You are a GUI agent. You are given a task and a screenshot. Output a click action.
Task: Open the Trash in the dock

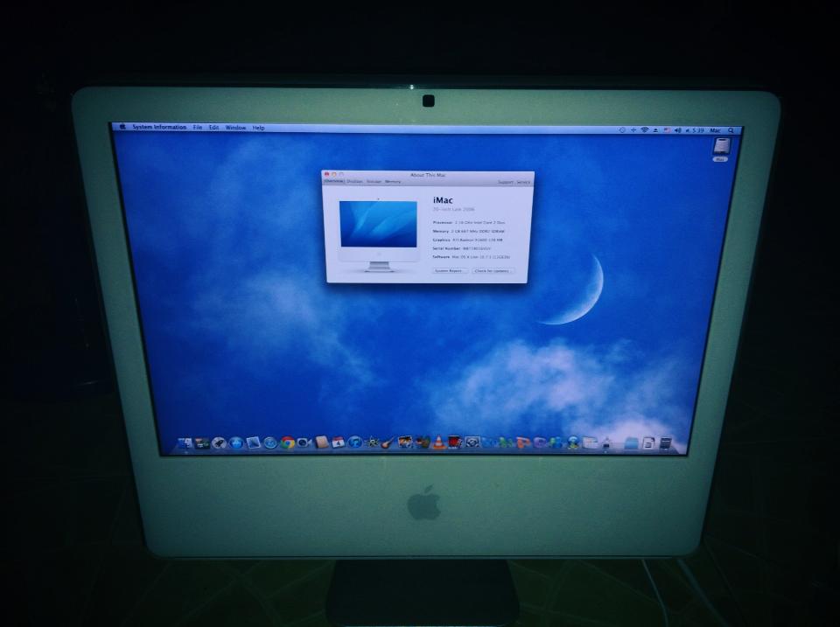coord(666,443)
